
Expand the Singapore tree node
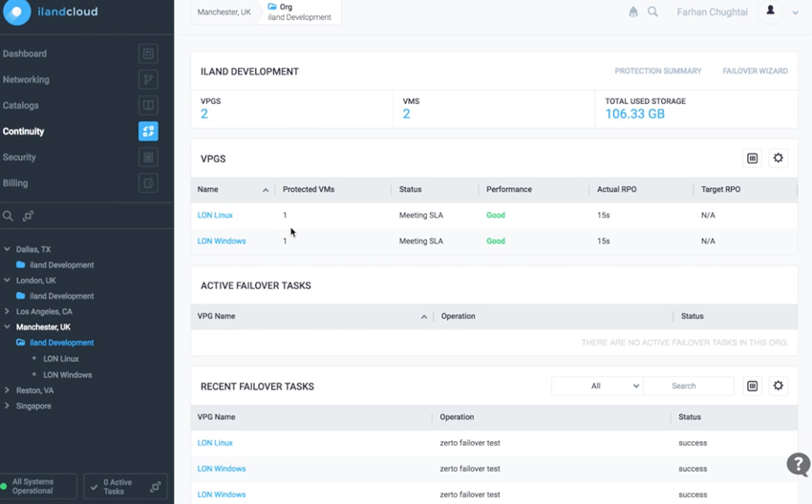[7, 406]
